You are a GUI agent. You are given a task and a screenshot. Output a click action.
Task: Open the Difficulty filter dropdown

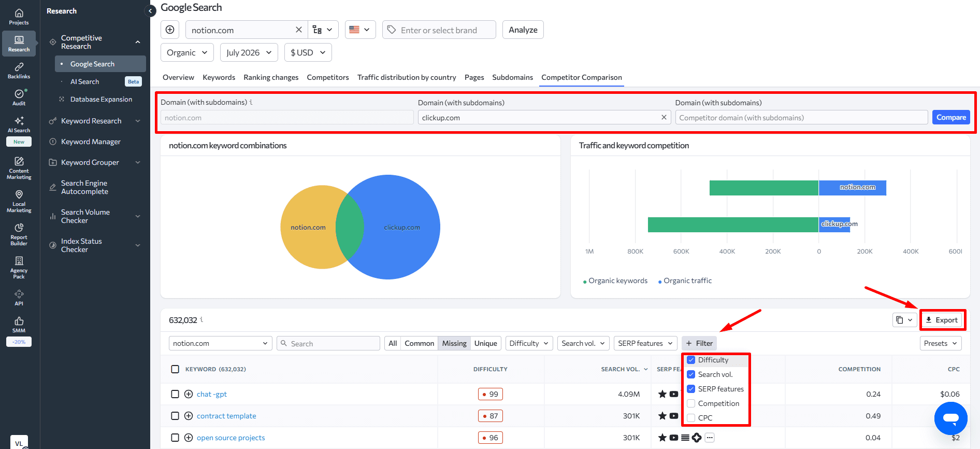pyautogui.click(x=529, y=343)
